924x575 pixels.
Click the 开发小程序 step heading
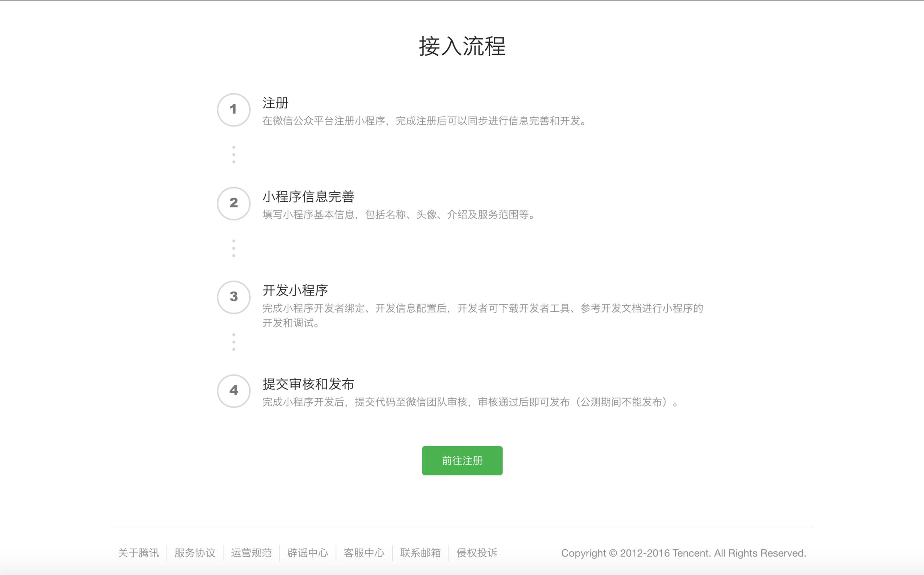click(295, 290)
